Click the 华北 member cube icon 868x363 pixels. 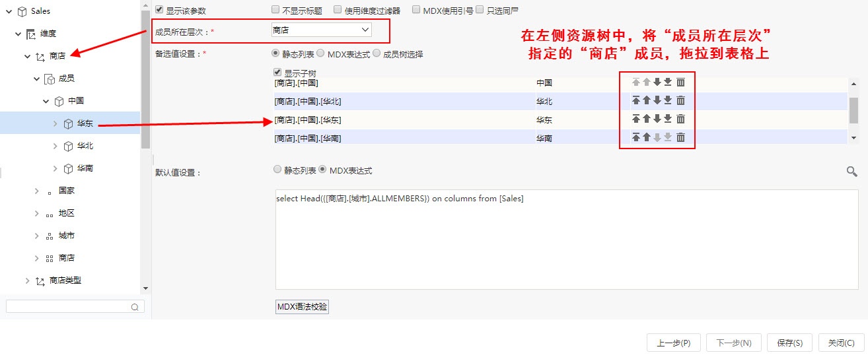click(68, 146)
